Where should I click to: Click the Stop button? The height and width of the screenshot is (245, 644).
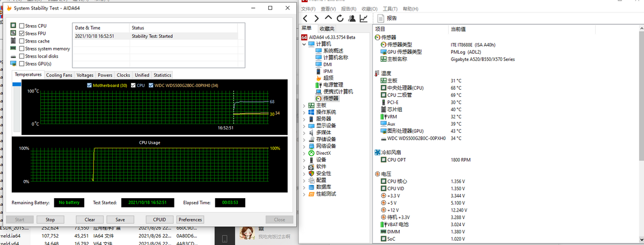(50, 220)
